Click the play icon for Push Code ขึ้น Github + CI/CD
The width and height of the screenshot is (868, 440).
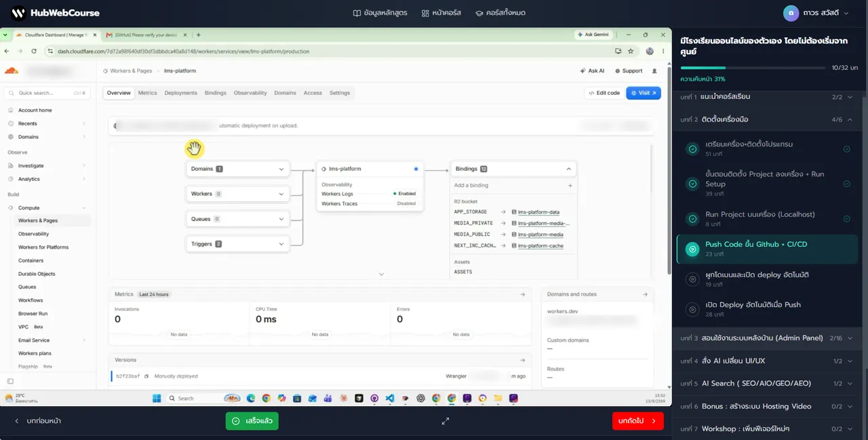tap(692, 249)
